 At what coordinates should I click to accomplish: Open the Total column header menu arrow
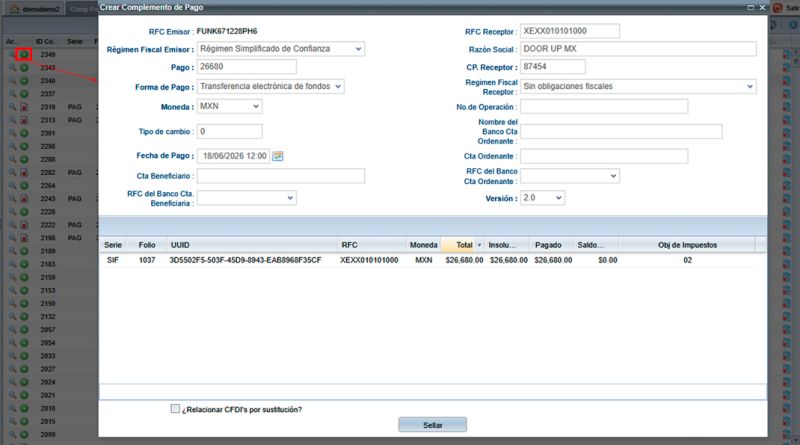[479, 245]
